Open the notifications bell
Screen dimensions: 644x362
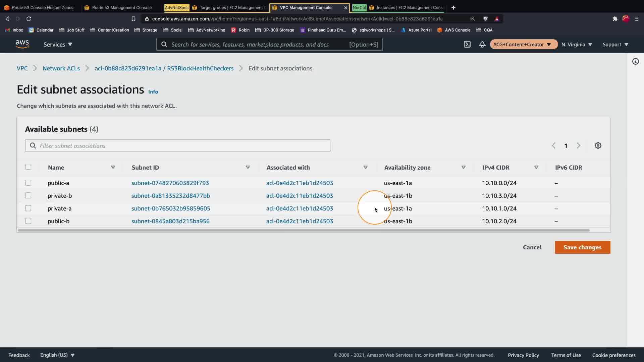click(x=482, y=44)
